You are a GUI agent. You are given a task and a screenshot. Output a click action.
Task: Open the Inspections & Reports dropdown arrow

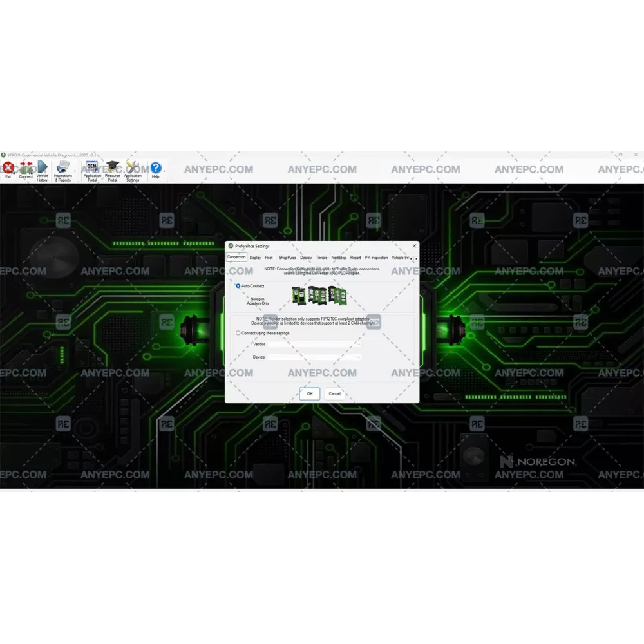(x=75, y=172)
